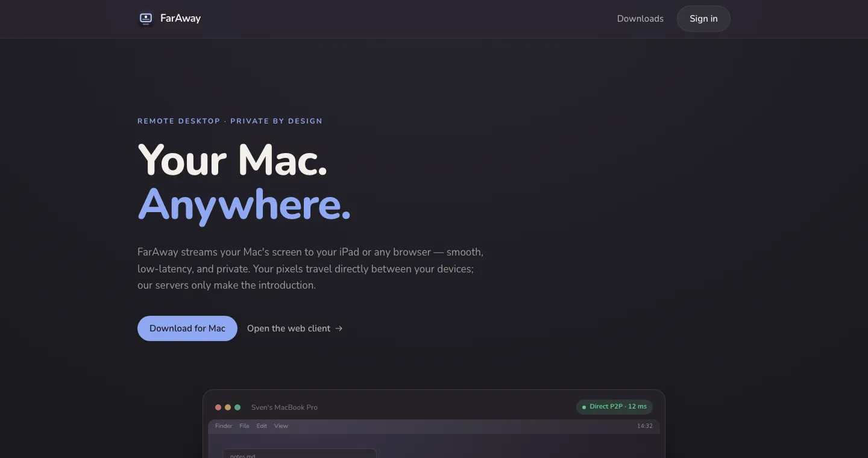Open the Edit menu in the preview

coord(262,426)
